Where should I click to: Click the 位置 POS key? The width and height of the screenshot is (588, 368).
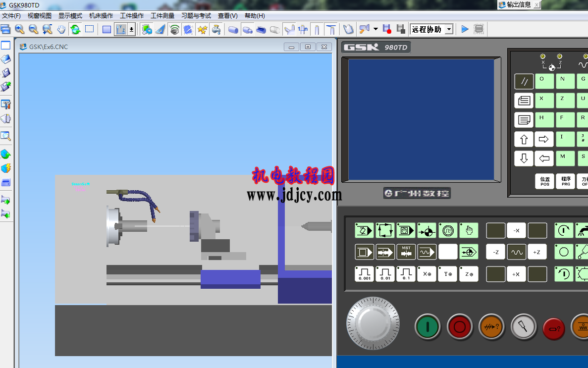tap(545, 181)
